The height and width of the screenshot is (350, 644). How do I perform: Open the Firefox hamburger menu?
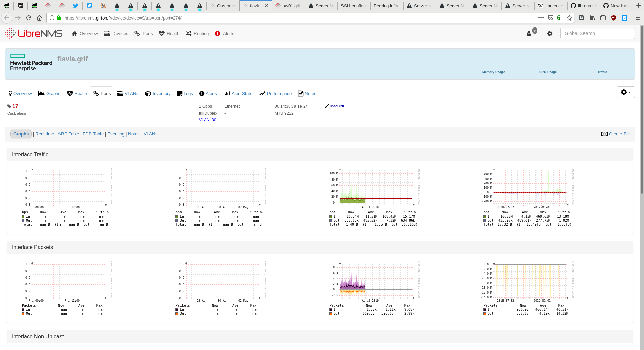[x=637, y=18]
